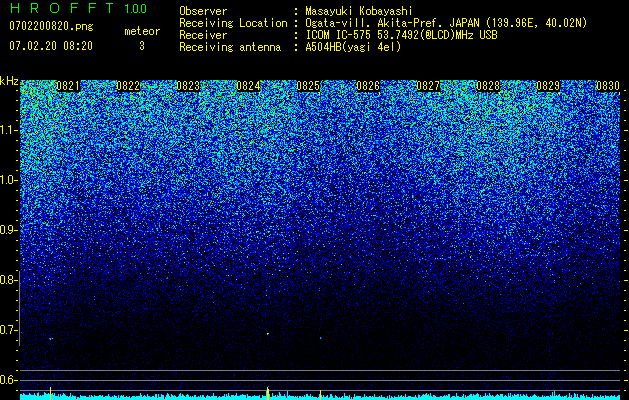Select the ICOM IC-575 receiver text
Screen dimensions: 629x400
[401, 35]
